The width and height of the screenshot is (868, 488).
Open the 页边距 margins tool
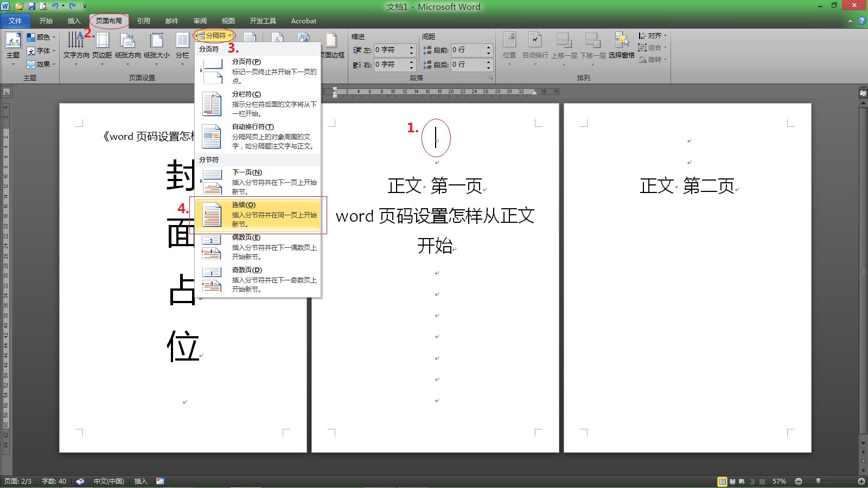click(103, 46)
